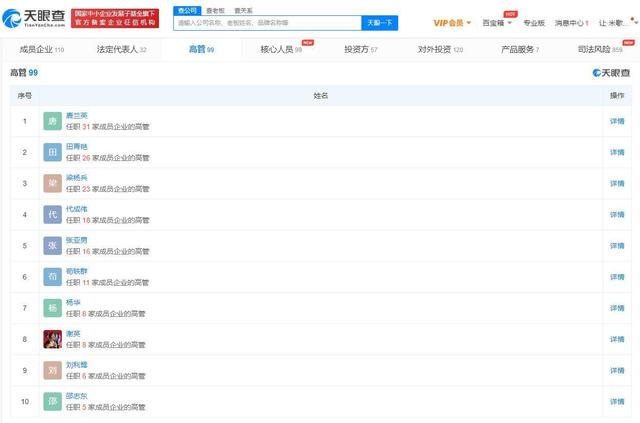Screen dimensions: 640x423
Task: Open the VIP会员 dropdown
Action: pyautogui.click(x=452, y=23)
